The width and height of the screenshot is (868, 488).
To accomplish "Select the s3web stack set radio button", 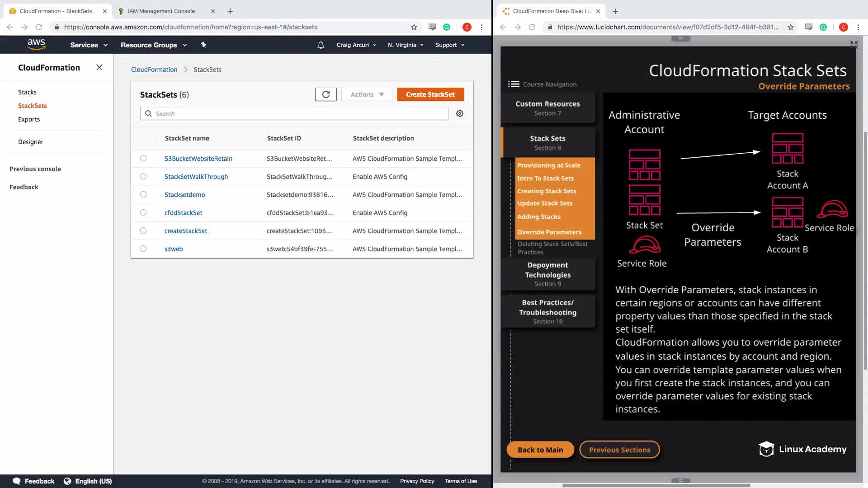I will click(143, 249).
